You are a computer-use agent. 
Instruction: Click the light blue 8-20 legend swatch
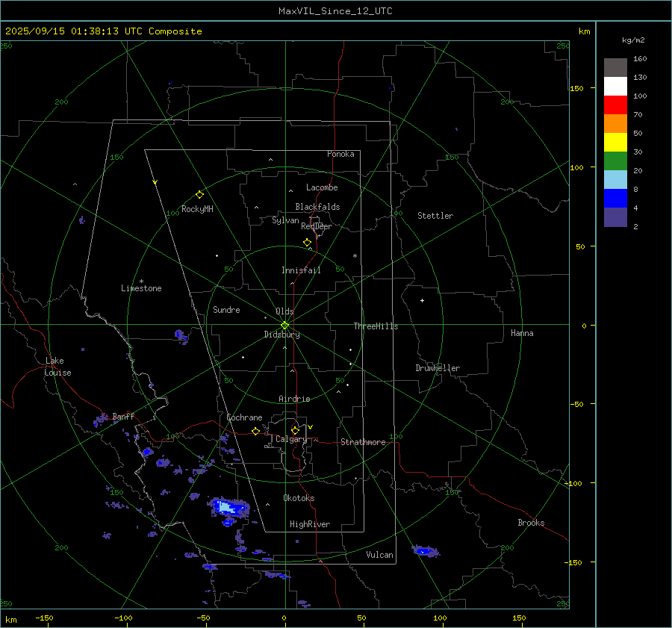615,180
